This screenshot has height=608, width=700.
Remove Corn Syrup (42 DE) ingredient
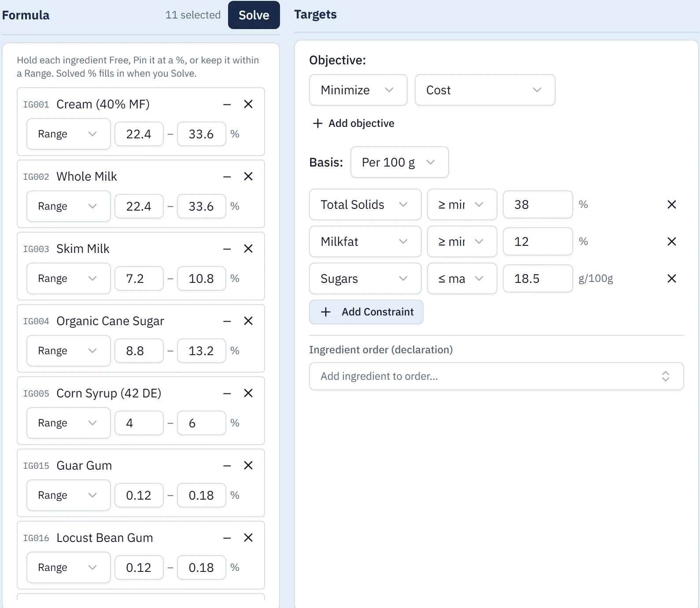[x=248, y=393]
